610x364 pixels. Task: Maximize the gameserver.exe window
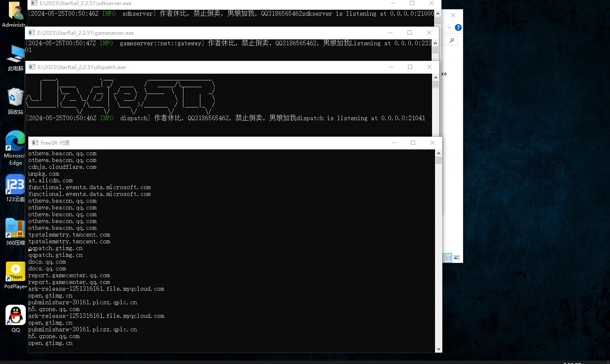[x=410, y=33]
